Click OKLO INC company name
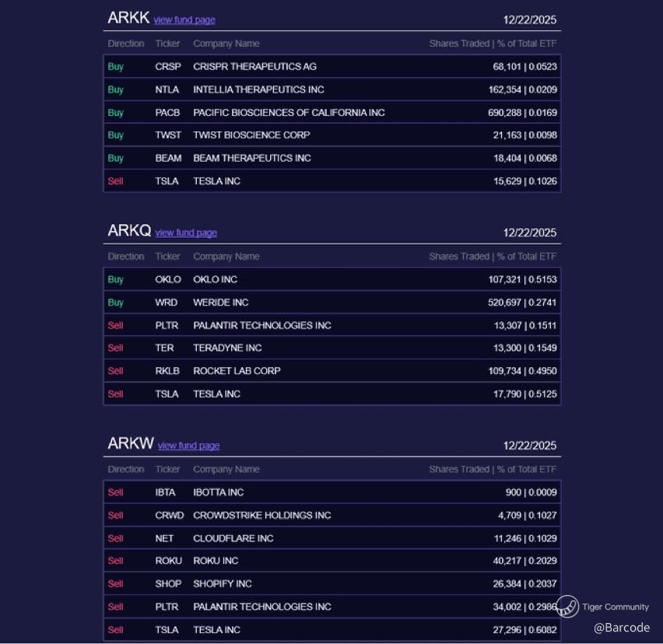 tap(216, 280)
